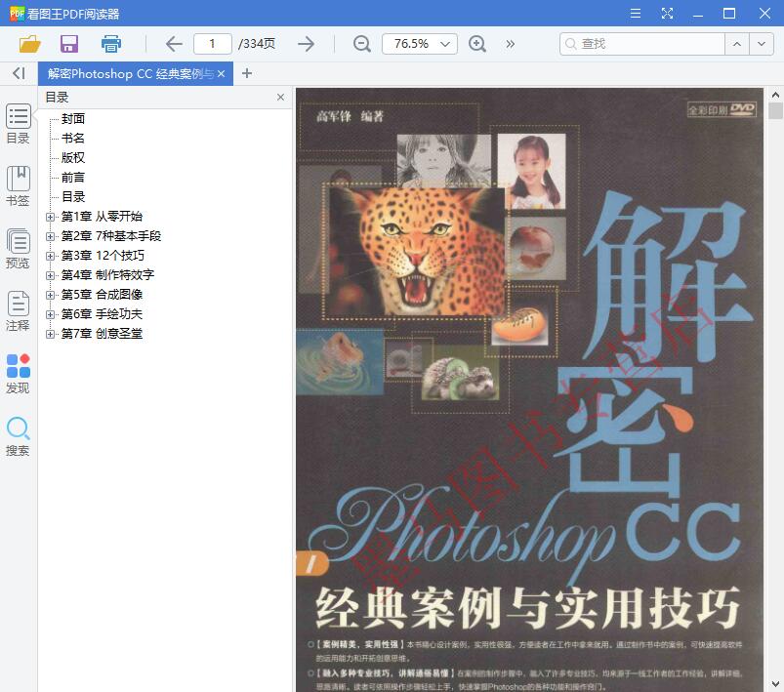
Task: Add a new tab with plus button
Action: 246,73
